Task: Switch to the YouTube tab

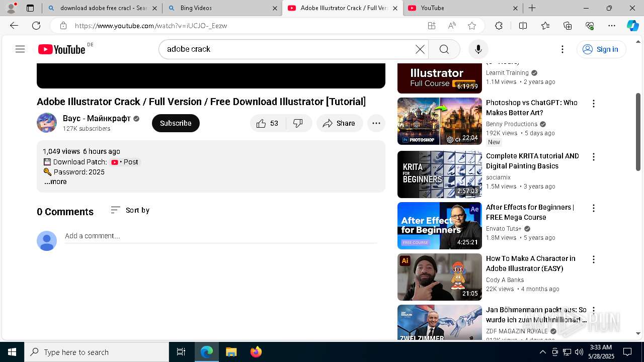Action: (463, 8)
